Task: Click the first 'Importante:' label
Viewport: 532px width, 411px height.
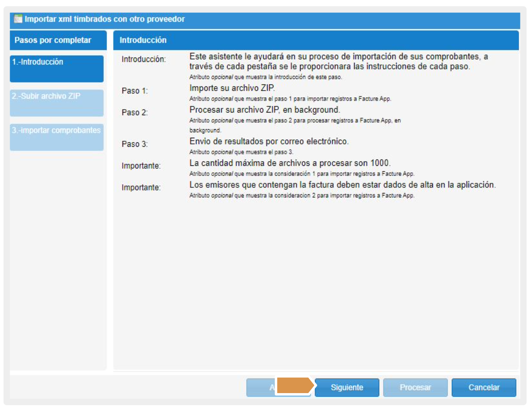Action: 141,166
